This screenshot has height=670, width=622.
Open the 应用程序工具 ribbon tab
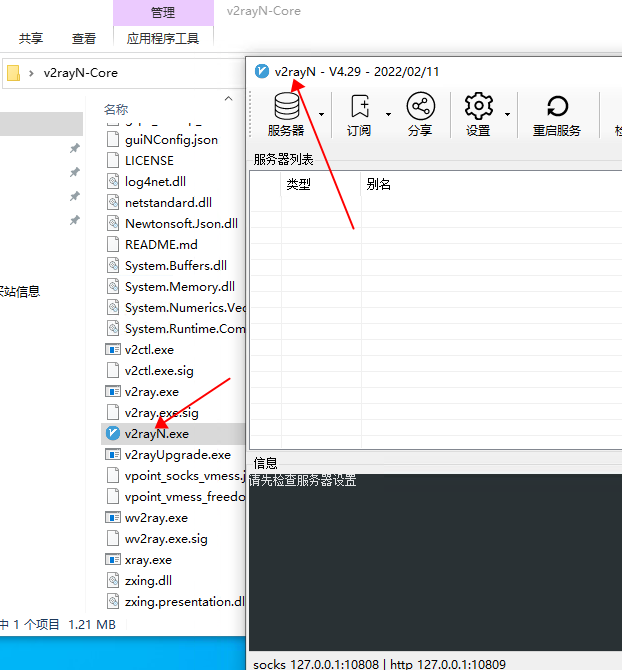163,38
